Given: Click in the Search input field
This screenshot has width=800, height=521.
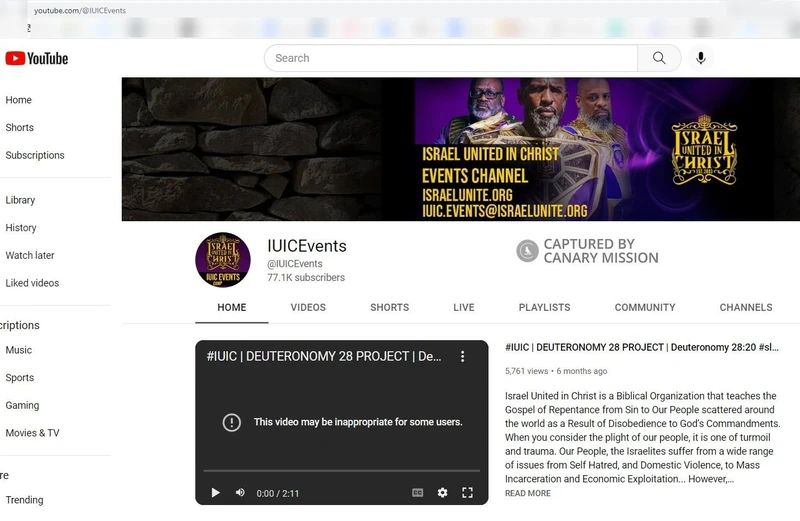Looking at the screenshot, I should click(451, 58).
